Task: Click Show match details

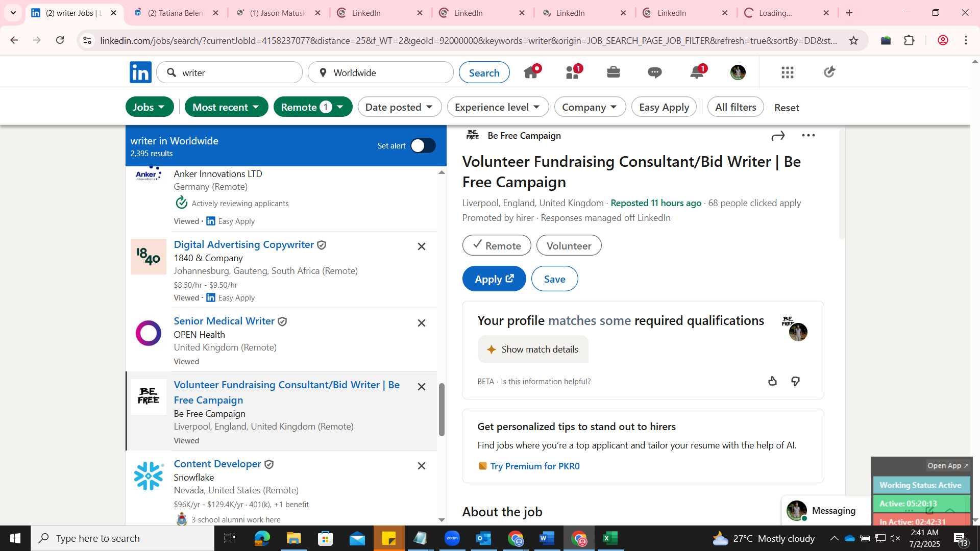Action: [533, 349]
